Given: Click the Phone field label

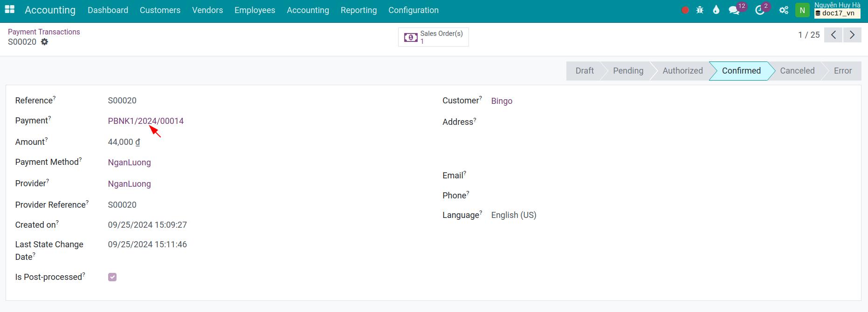Looking at the screenshot, I should (456, 195).
